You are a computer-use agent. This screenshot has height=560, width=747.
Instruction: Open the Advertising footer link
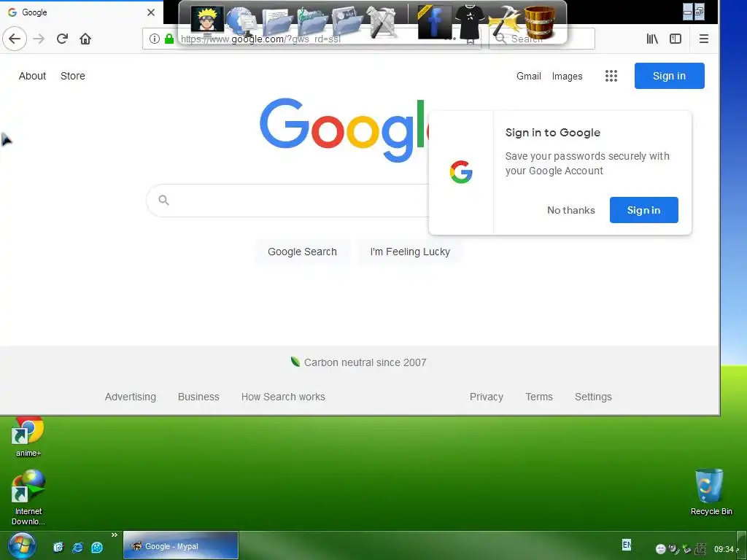(130, 397)
